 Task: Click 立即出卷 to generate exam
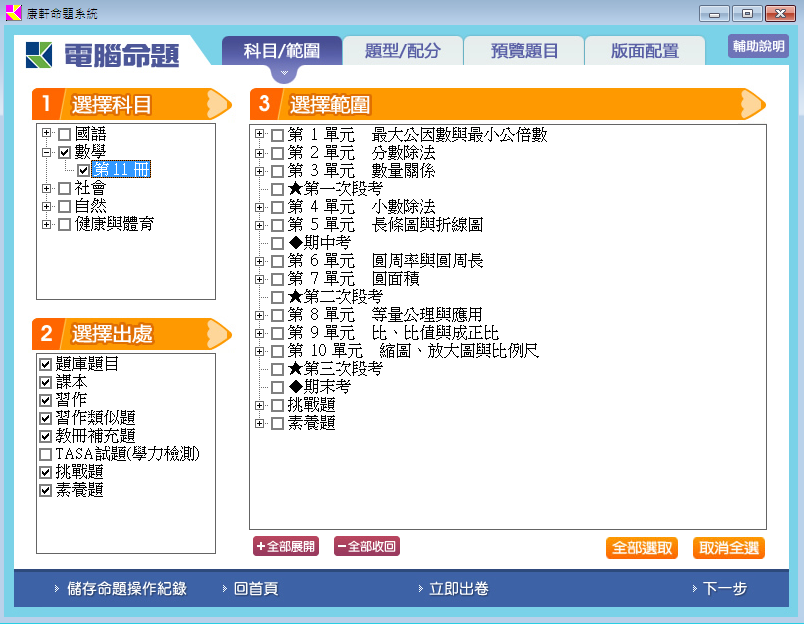click(458, 589)
